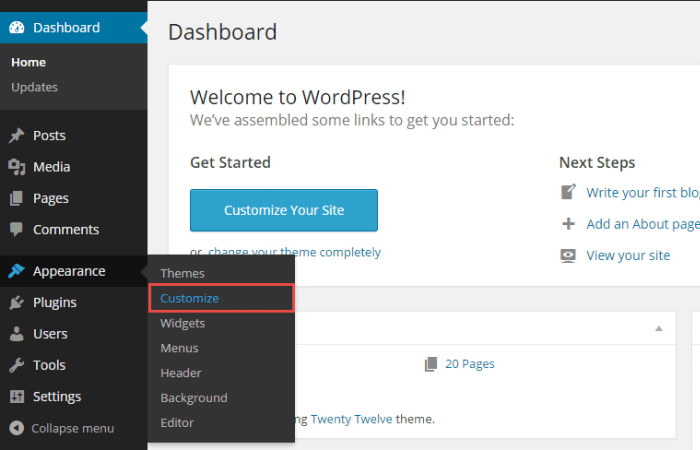Select Customize from Appearance submenu
This screenshot has width=700, height=450.
pos(189,298)
